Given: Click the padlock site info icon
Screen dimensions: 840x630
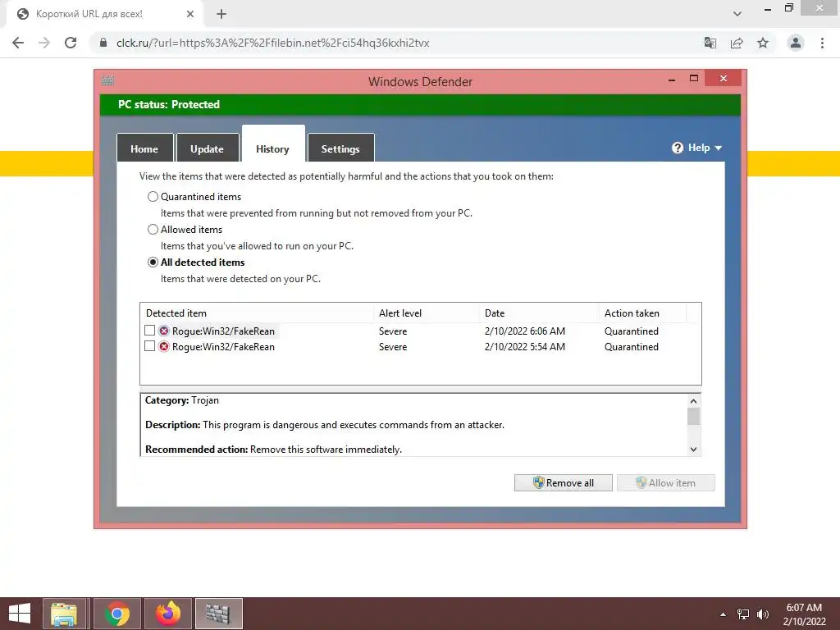Looking at the screenshot, I should coord(103,43).
